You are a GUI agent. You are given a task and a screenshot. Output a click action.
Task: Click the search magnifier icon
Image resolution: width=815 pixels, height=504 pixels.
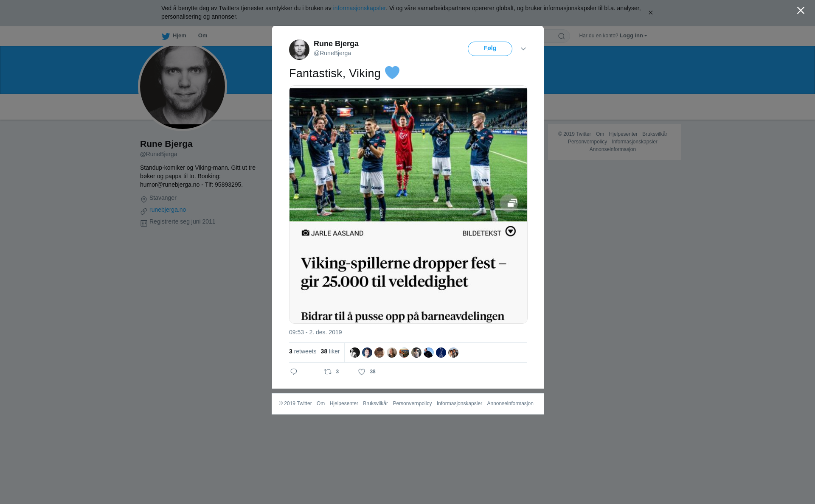(562, 36)
